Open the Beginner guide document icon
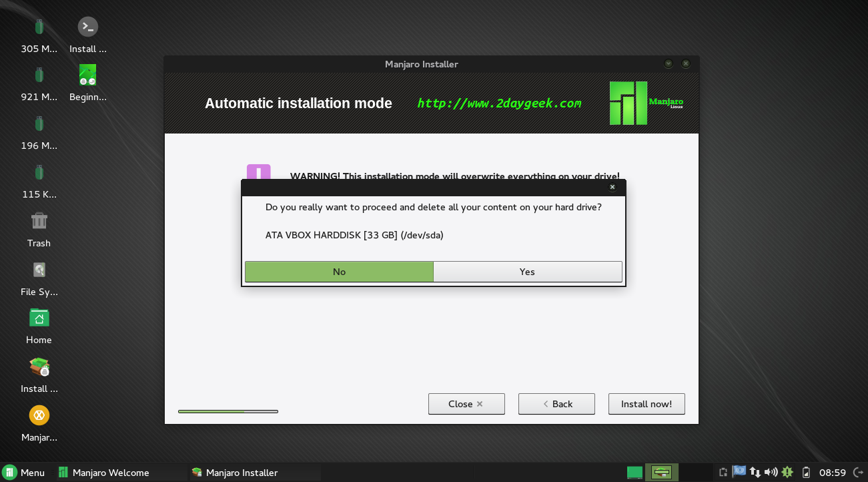 pyautogui.click(x=87, y=75)
